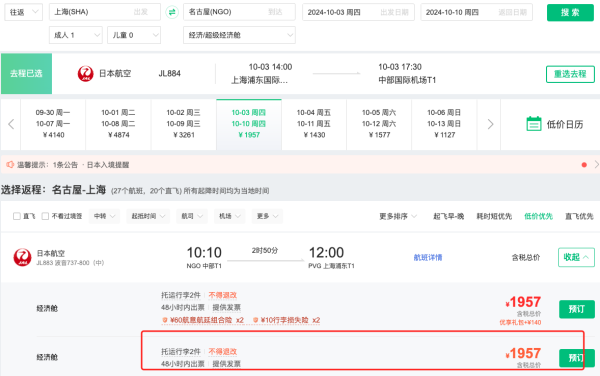This screenshot has height=376, width=600.
Task: Click the Japan Airlines logo on JL883
Action: 22,257
